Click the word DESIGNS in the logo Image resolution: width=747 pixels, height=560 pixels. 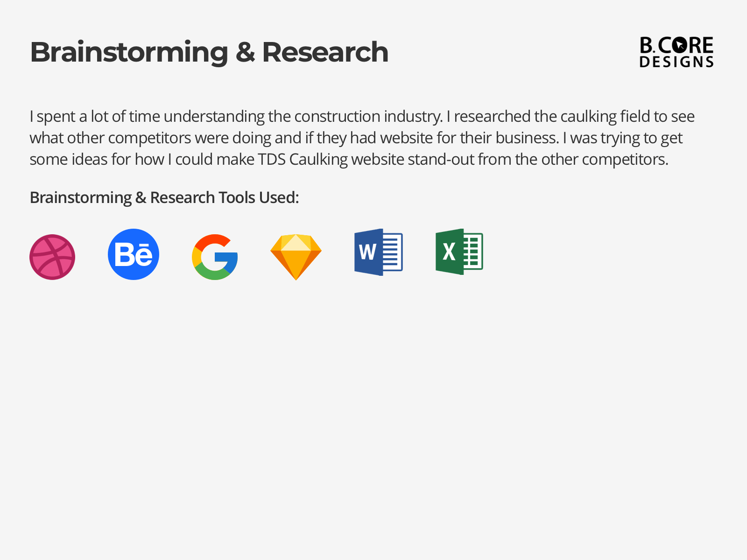tap(677, 62)
